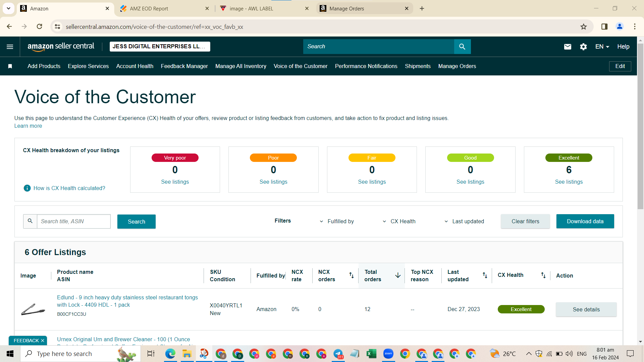644x362 pixels.
Task: Open Shipments in the navigation bar
Action: [x=418, y=66]
